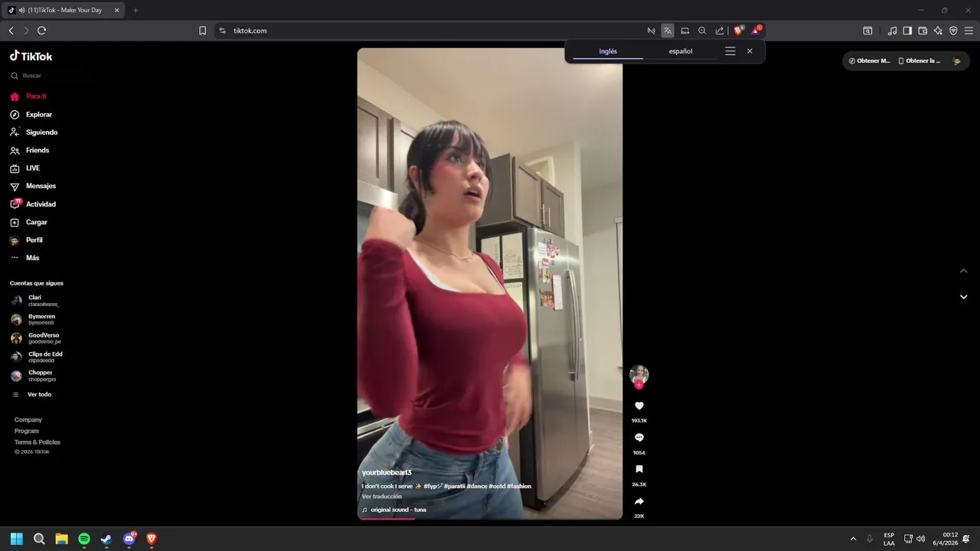The height and width of the screenshot is (551, 980).
Task: Open the Friends section
Action: point(30,150)
